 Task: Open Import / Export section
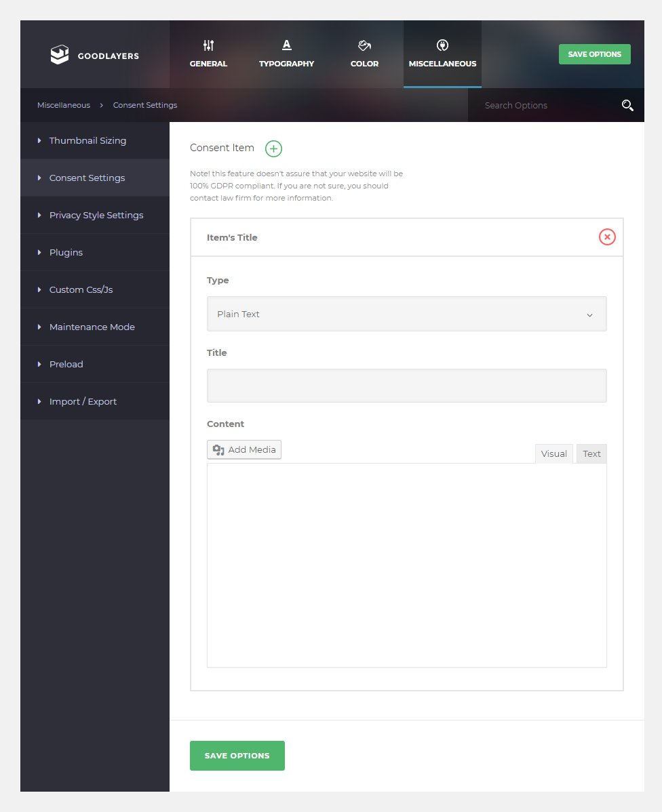(x=95, y=401)
